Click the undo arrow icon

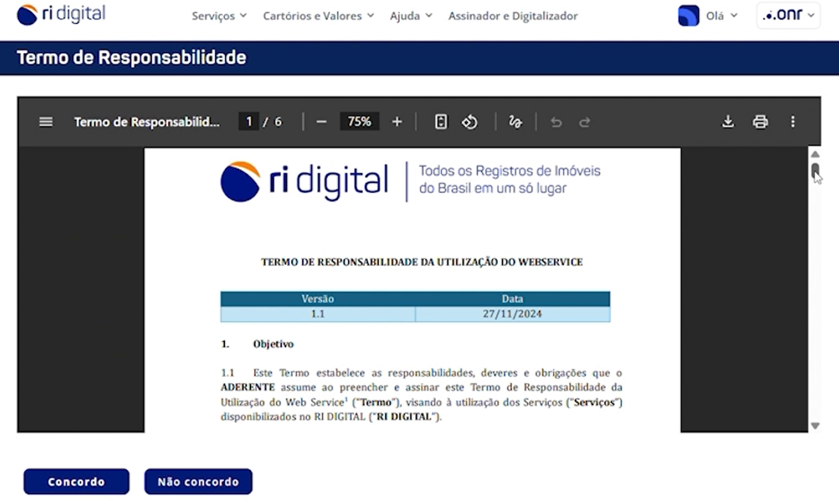[x=556, y=122]
